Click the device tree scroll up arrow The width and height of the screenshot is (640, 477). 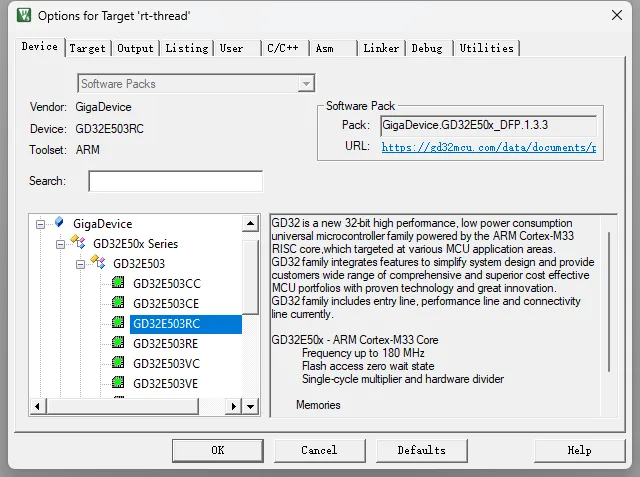(250, 223)
